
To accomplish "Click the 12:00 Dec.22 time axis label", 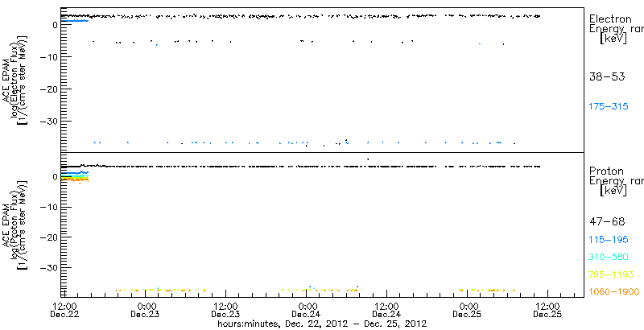I will (x=66, y=311).
